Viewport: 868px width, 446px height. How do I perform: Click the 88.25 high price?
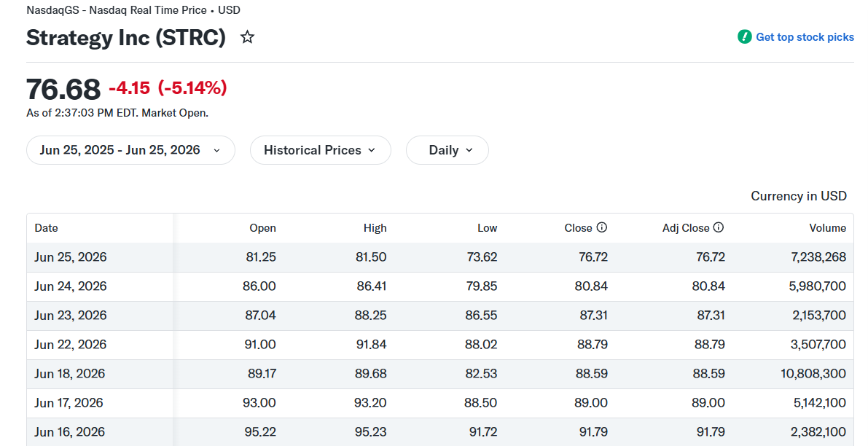coord(371,316)
